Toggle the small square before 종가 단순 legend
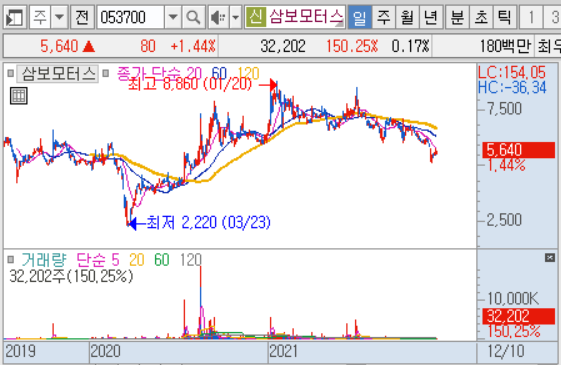 coord(105,73)
